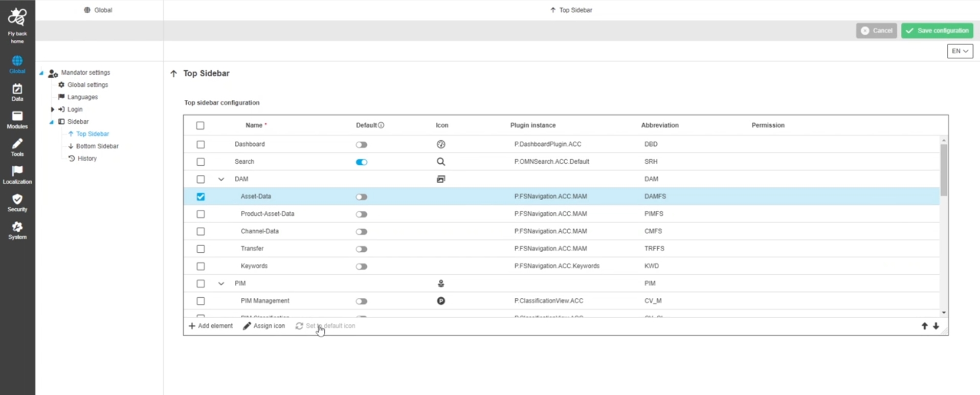Screen dimensions: 980x395
Task: Collapse the DAM group chevron
Action: point(221,179)
